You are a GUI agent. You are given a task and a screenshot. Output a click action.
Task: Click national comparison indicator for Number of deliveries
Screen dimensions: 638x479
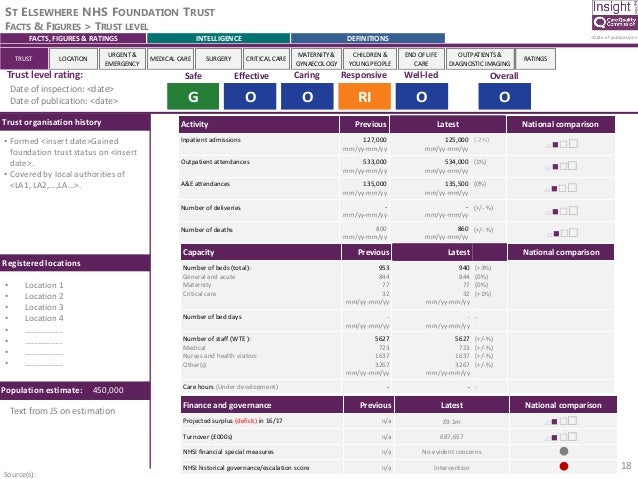point(562,211)
